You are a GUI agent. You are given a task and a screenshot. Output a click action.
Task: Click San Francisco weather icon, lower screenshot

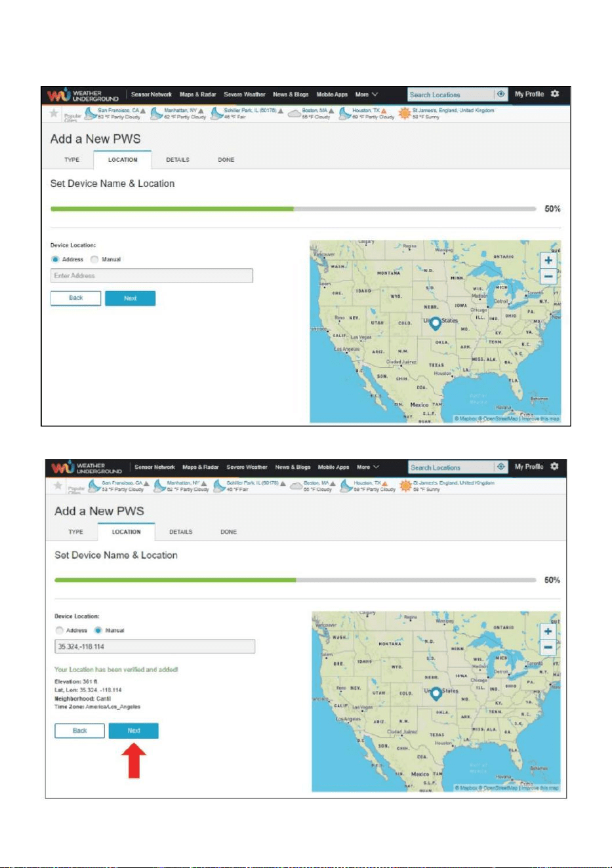(94, 486)
